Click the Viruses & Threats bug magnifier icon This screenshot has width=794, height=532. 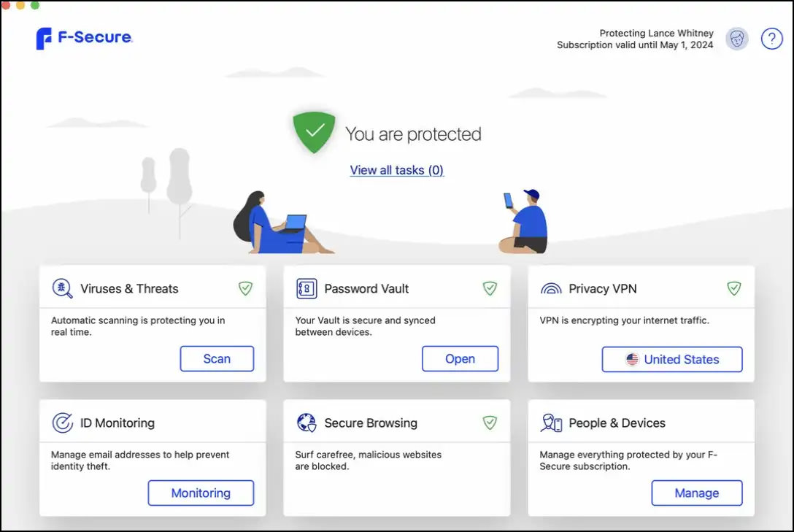coord(62,288)
